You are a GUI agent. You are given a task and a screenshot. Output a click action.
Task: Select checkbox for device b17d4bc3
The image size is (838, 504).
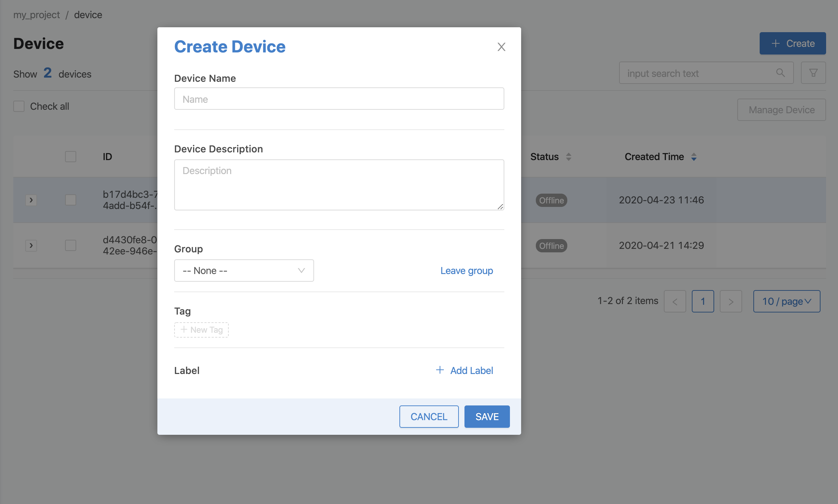[x=71, y=200]
